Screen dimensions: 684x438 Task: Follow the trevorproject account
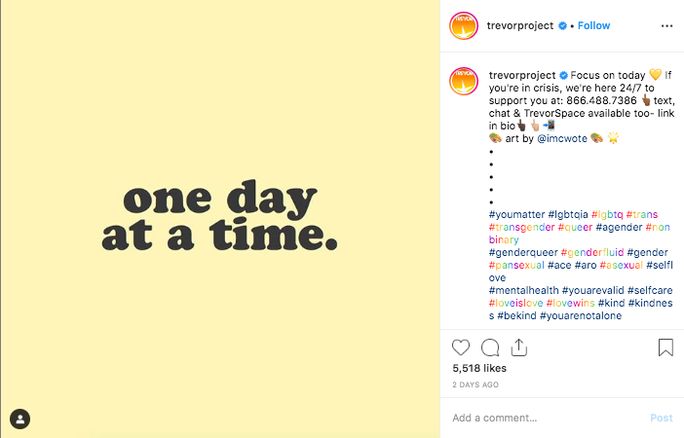(x=594, y=26)
